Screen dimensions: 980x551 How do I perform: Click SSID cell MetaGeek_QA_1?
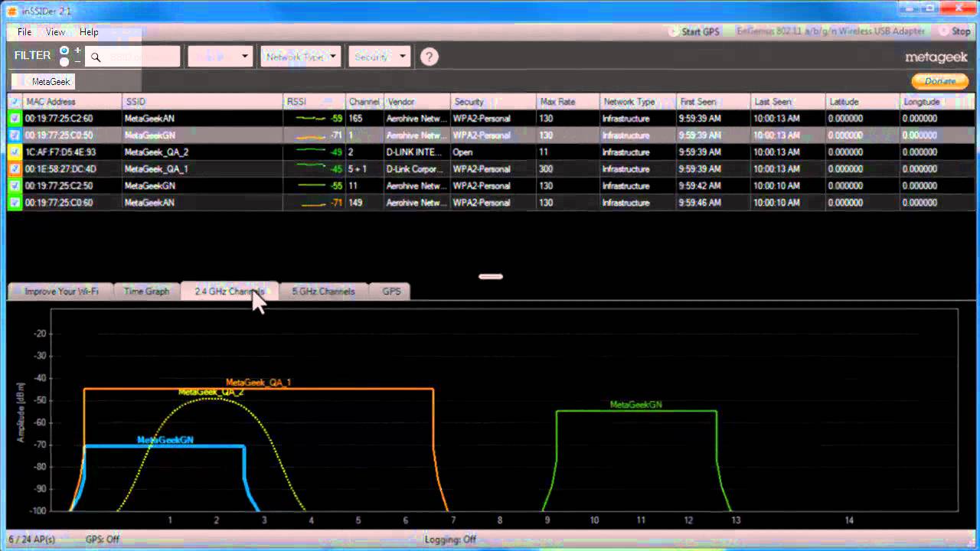pos(156,169)
